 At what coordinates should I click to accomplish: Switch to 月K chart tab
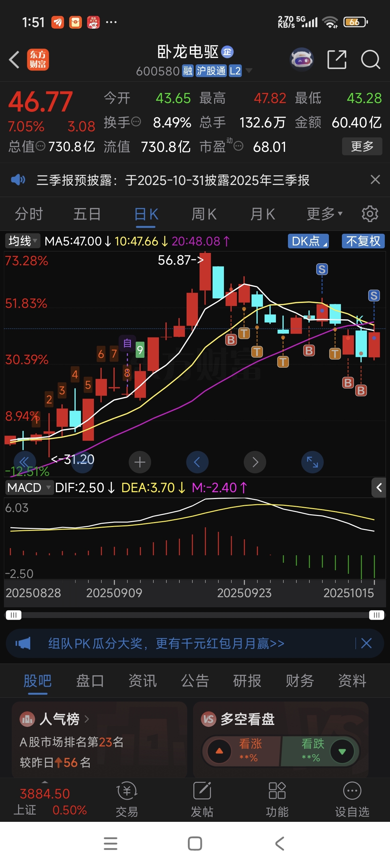coord(263,214)
